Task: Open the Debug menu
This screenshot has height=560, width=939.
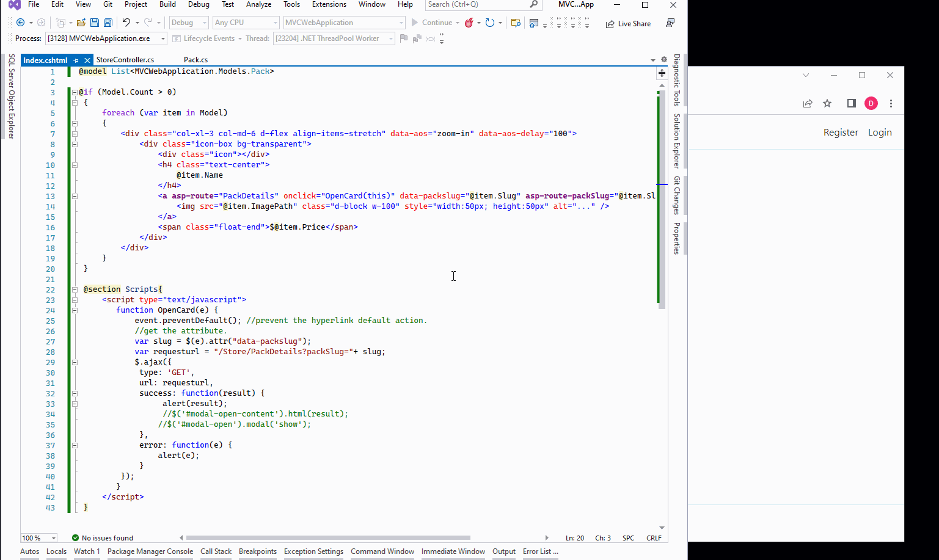Action: pos(199,4)
